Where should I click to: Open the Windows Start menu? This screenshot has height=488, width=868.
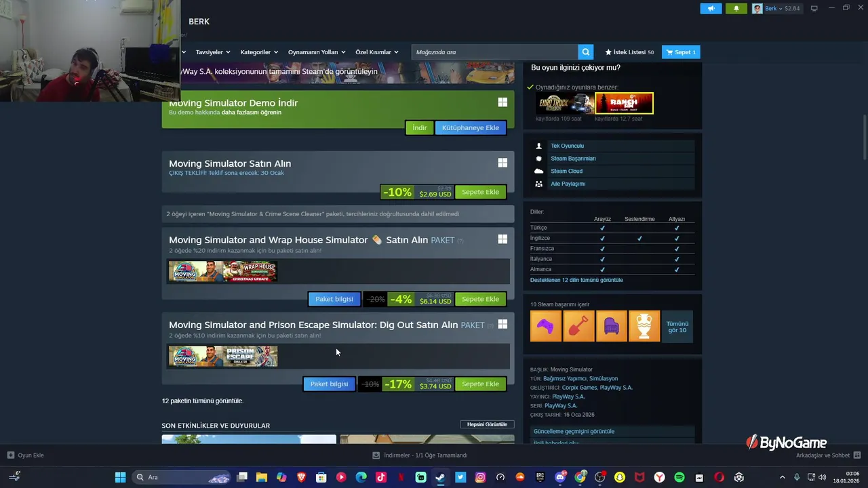[x=120, y=477]
